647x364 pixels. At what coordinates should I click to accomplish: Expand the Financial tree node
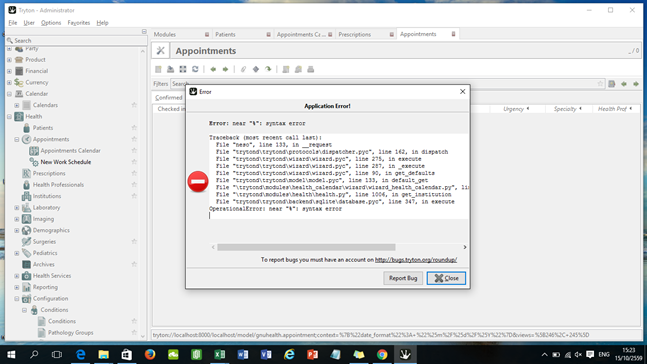click(9, 71)
